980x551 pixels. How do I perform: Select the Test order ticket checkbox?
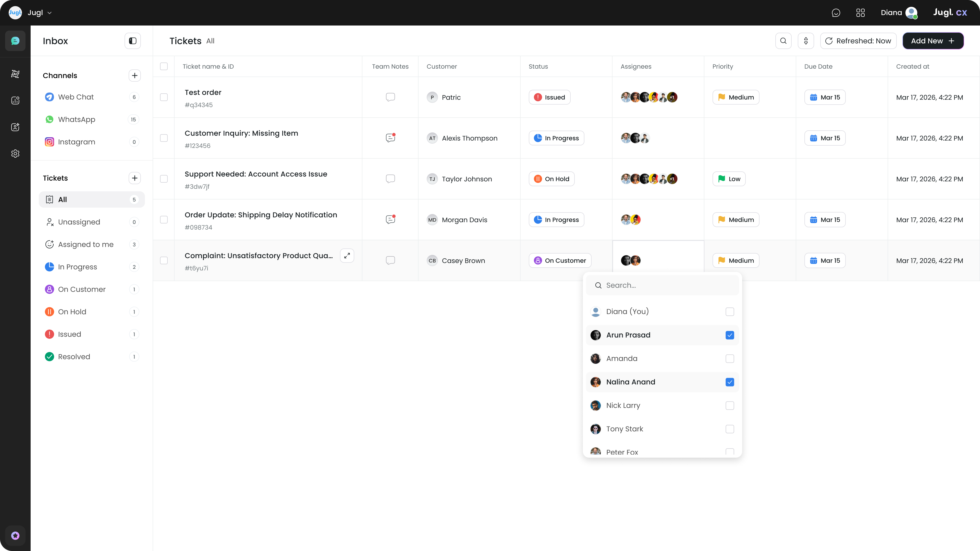(x=164, y=97)
